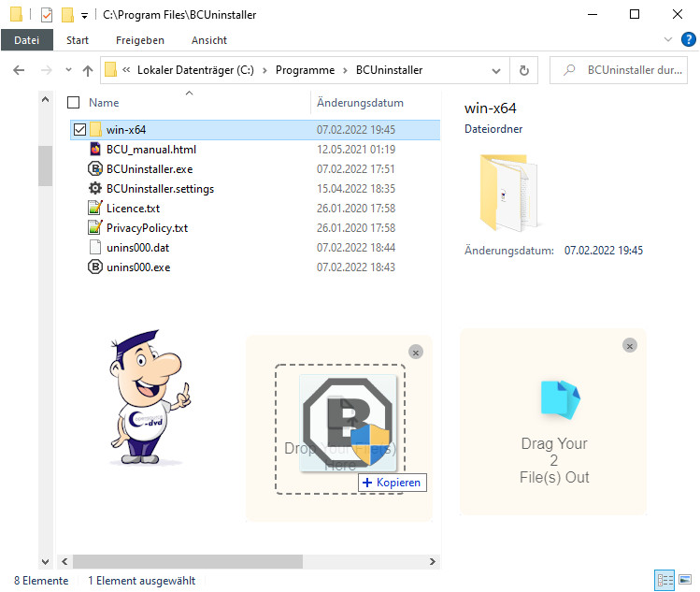This screenshot has width=700, height=592.
Task: Click the blue help question mark icon
Action: (690, 40)
